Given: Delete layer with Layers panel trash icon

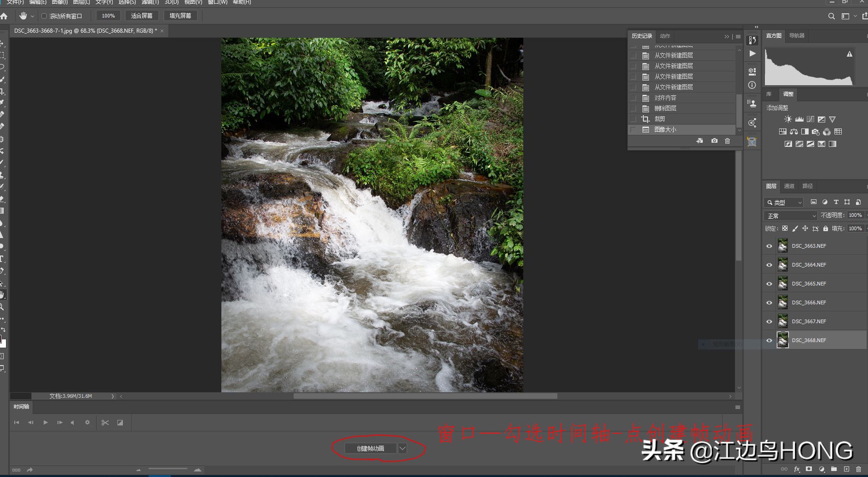Looking at the screenshot, I should [858, 469].
